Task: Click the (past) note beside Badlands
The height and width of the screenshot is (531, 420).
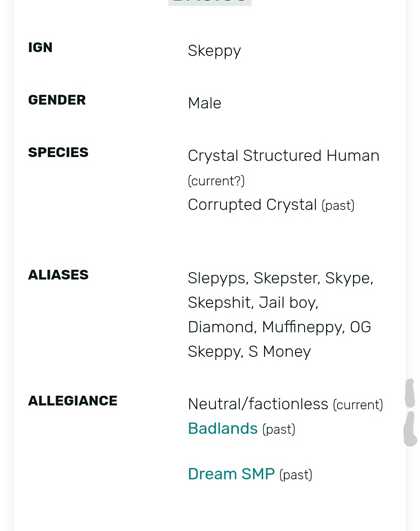Action: (279, 430)
